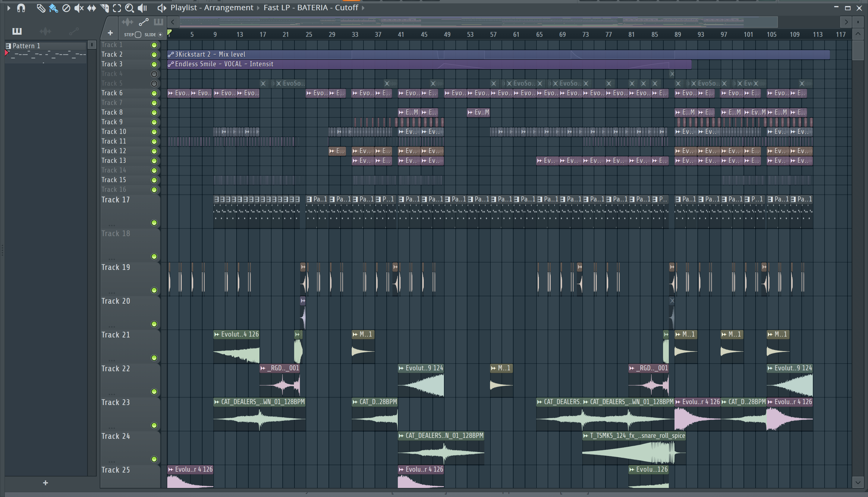
Task: Add a new pattern using bottom plus
Action: click(x=46, y=483)
